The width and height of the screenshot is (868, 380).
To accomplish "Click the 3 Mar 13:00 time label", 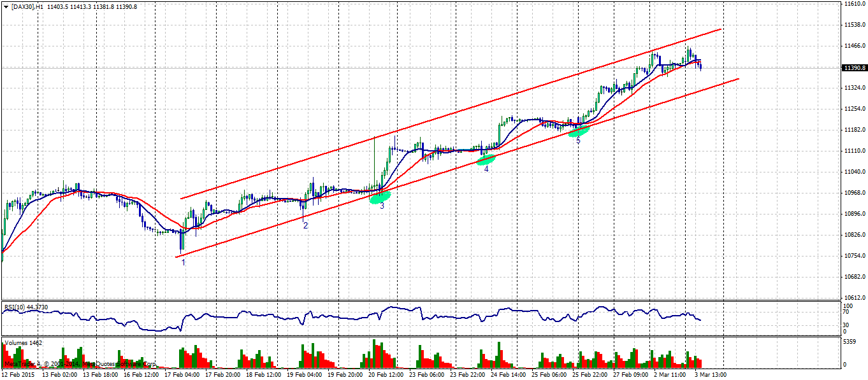I will [710, 376].
